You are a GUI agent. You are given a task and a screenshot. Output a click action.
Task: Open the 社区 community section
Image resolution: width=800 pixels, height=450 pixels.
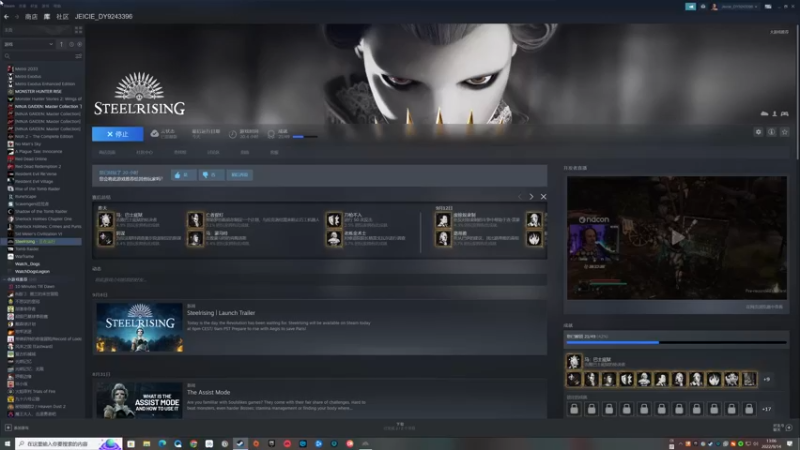[62, 17]
